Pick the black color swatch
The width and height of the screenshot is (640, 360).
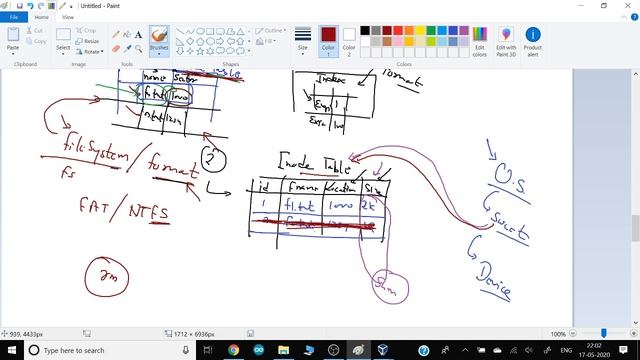coord(365,31)
